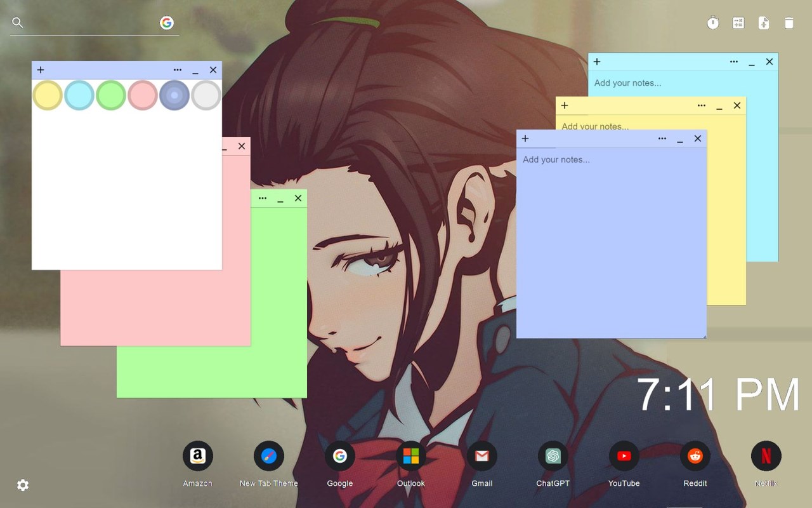Open the white note's three-dot menu

coord(178,70)
